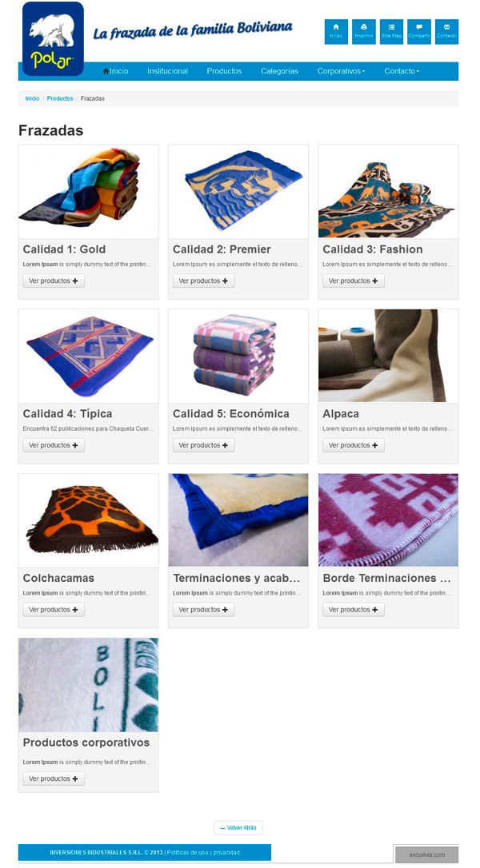
Task: Expand the Corporativos dropdown menu
Action: (341, 71)
